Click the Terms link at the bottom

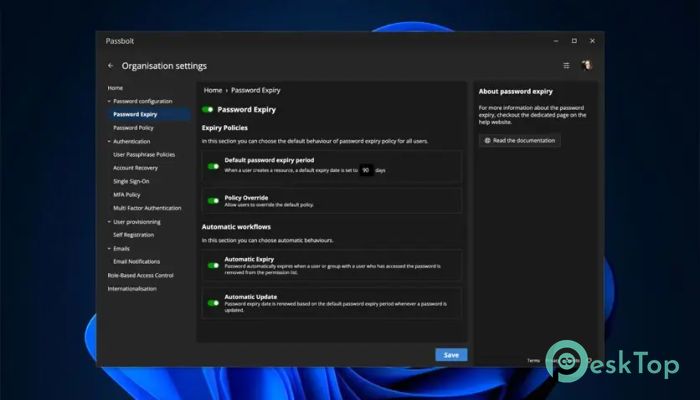533,360
